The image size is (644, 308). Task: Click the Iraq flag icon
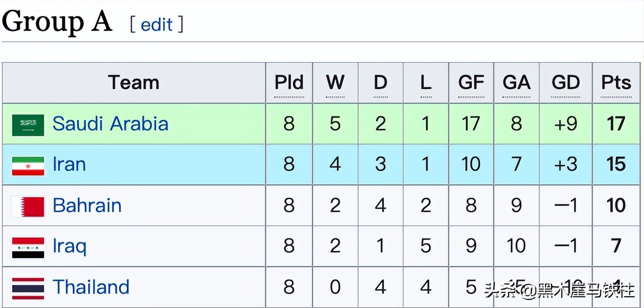28,247
